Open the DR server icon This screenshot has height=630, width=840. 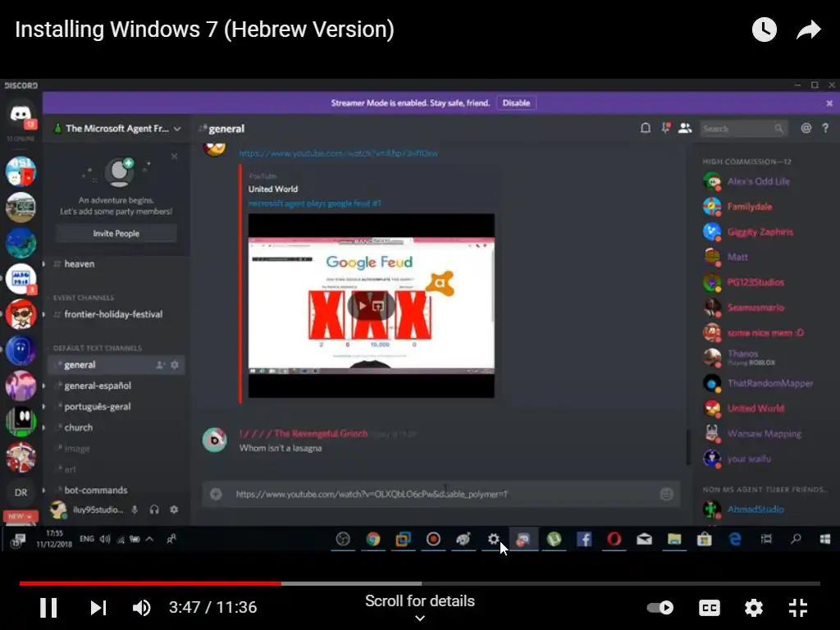[21, 492]
